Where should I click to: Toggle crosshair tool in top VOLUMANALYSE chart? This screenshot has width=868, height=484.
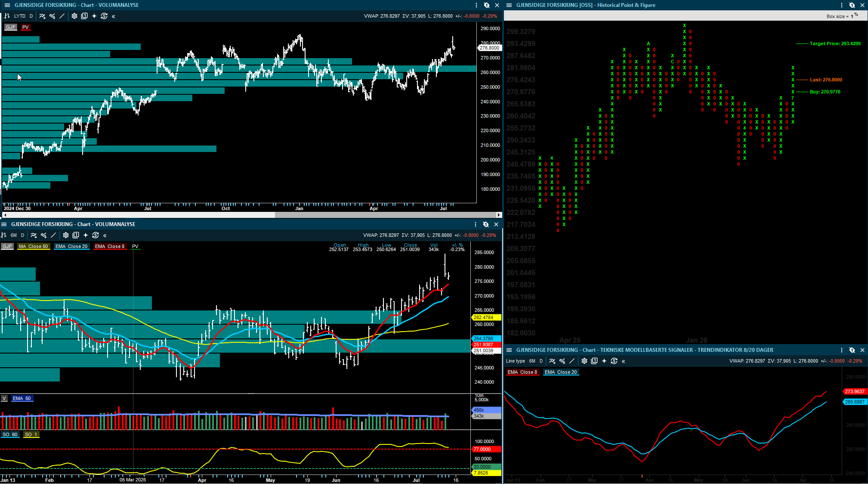coord(94,16)
